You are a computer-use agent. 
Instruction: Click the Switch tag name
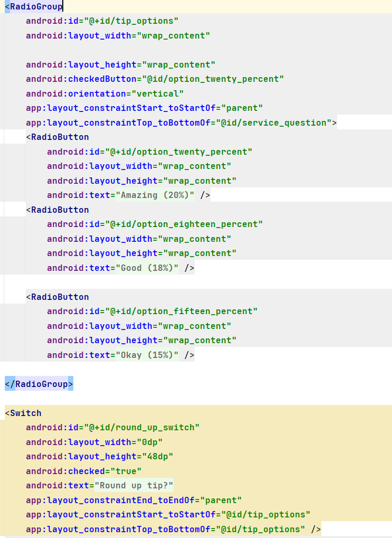tap(25, 413)
